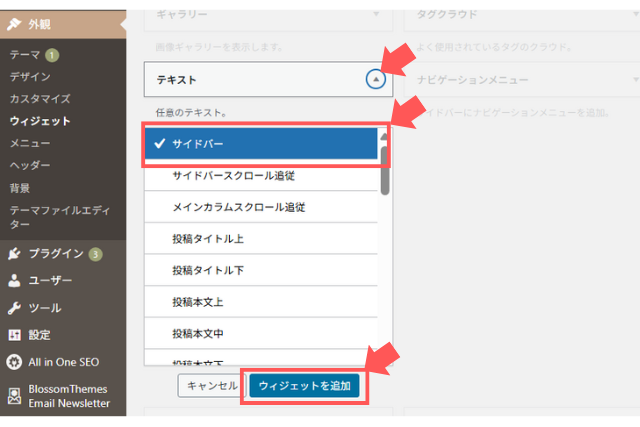Screen dimensions: 640x427
Task: Click the theme update count badge
Action: 51,55
